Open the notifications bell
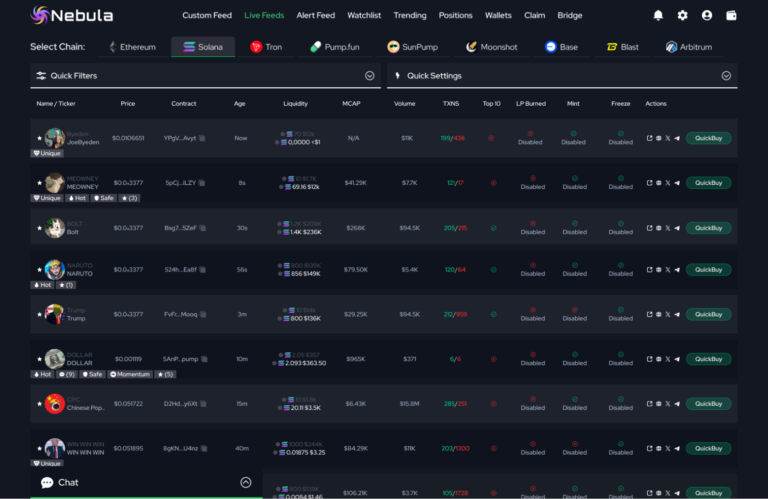This screenshot has width=768, height=499. 658,16
